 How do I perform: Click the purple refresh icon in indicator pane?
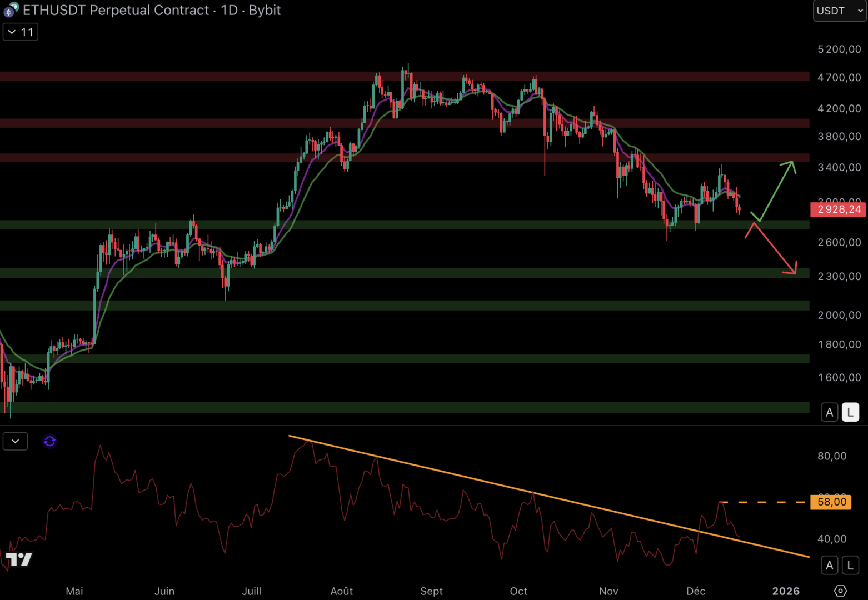tap(49, 441)
